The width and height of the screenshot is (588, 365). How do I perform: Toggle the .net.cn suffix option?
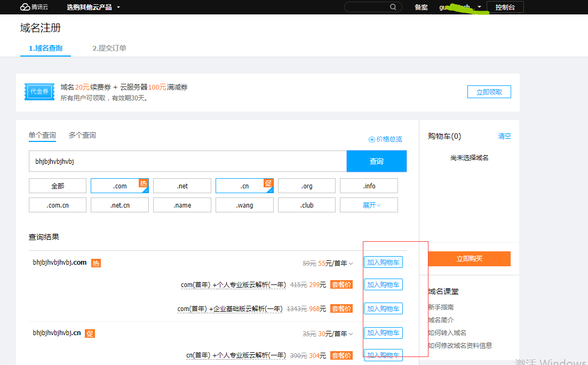pos(120,205)
